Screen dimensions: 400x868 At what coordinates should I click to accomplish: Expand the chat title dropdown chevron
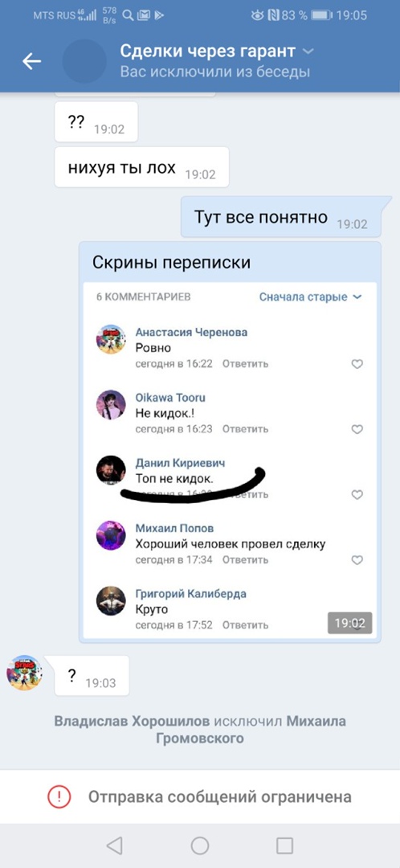[x=308, y=51]
